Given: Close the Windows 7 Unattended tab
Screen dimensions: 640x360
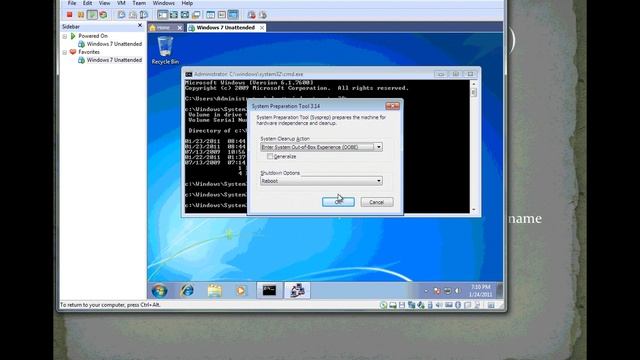Looking at the screenshot, I should pyautogui.click(x=262, y=28).
